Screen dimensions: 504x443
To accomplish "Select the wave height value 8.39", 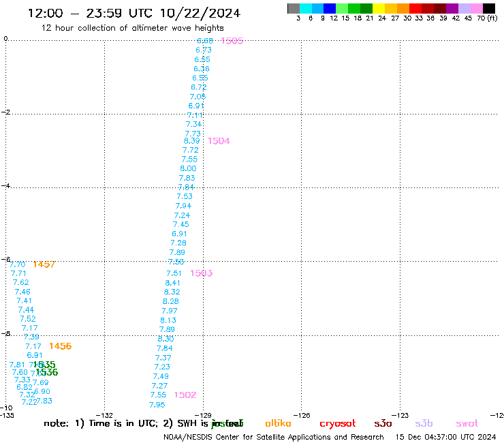I will tap(191, 141).
